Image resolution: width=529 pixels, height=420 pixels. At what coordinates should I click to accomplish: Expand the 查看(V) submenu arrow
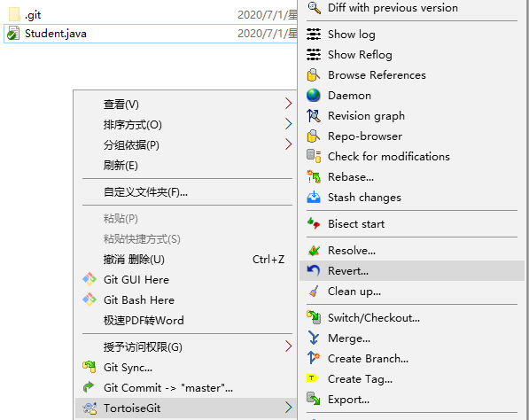pyautogui.click(x=288, y=104)
